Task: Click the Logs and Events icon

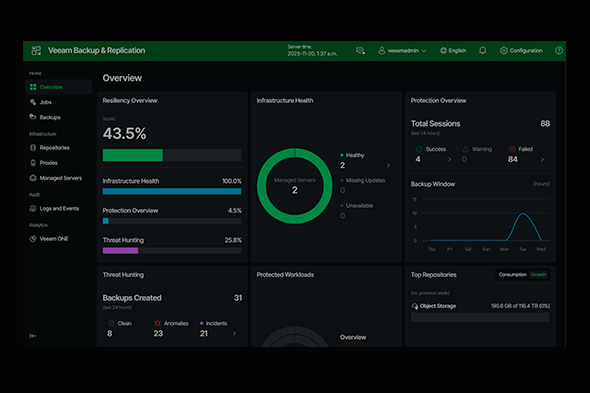Action: pos(33,208)
